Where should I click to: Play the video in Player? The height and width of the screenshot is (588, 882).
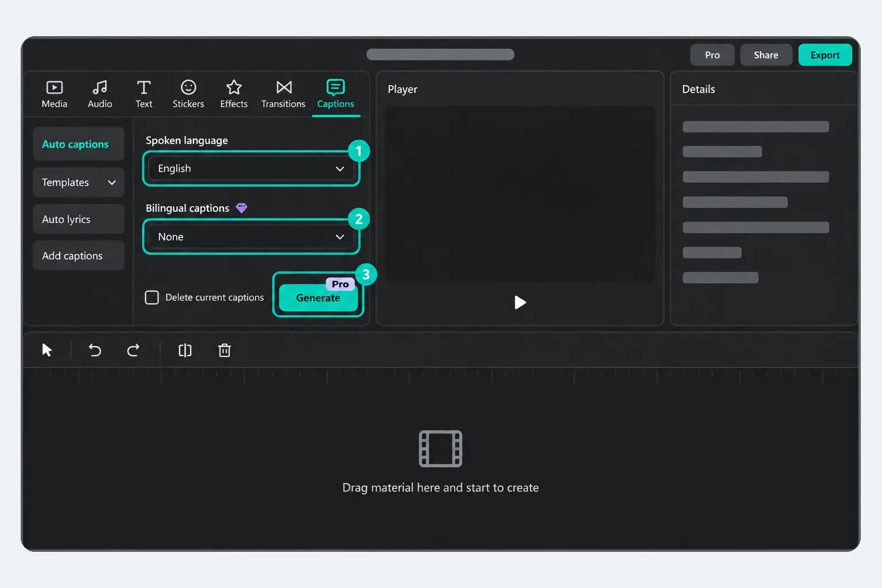point(520,303)
